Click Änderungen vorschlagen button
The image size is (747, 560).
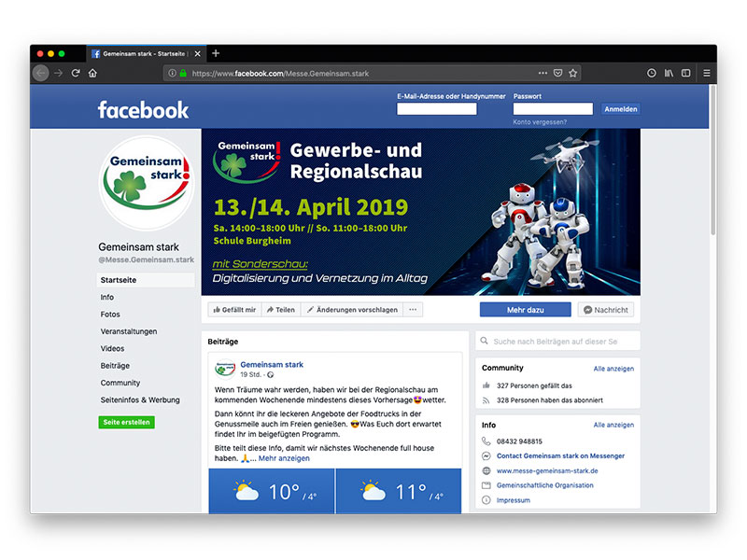click(x=352, y=310)
